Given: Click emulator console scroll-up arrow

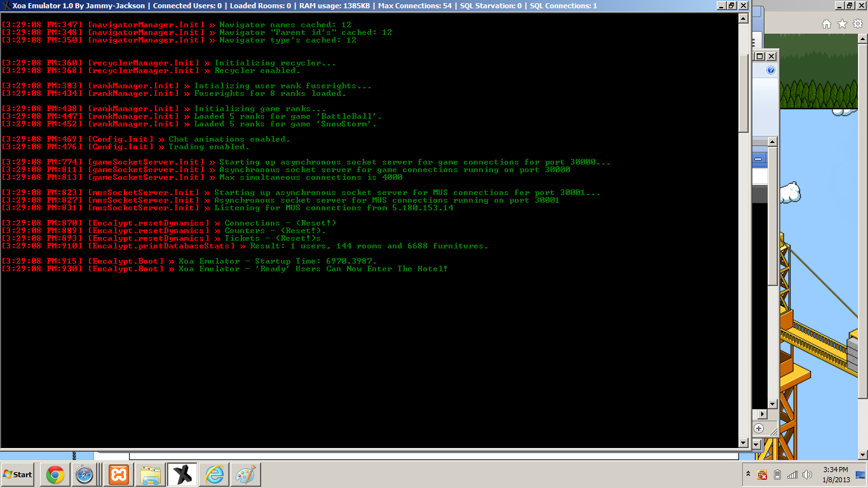Looking at the screenshot, I should tap(744, 18).
